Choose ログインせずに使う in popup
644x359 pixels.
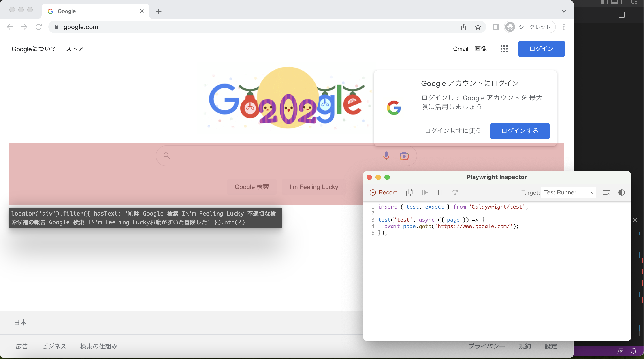(x=453, y=131)
